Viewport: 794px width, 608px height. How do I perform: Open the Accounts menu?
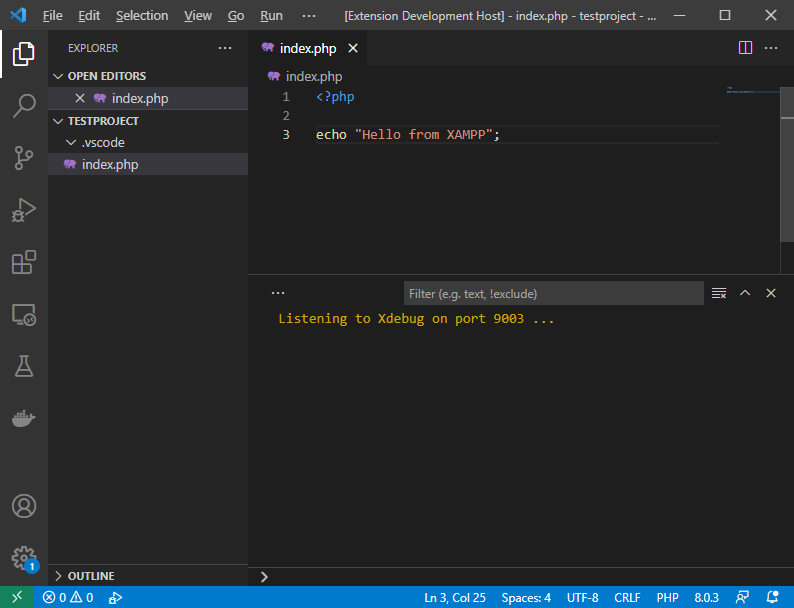[x=23, y=506]
